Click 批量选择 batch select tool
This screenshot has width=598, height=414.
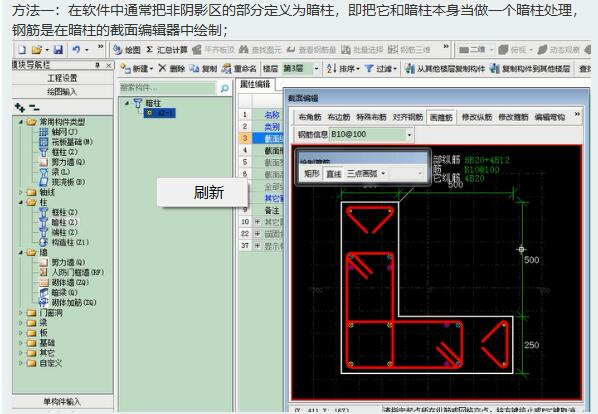click(x=362, y=50)
